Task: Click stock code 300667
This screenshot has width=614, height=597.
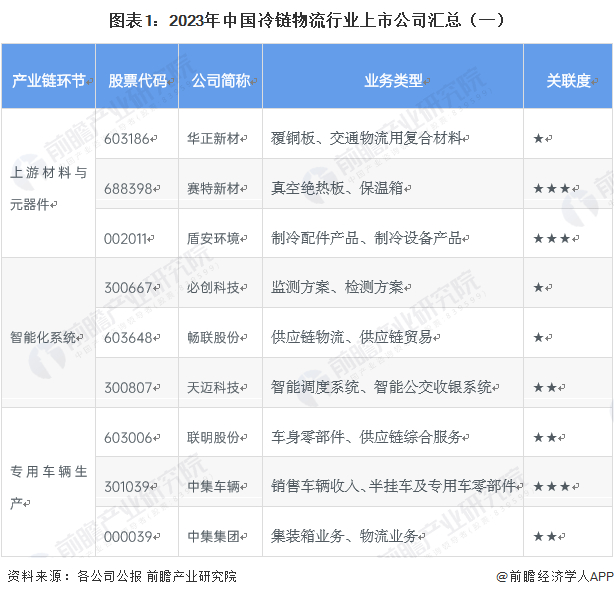Action: tap(128, 288)
